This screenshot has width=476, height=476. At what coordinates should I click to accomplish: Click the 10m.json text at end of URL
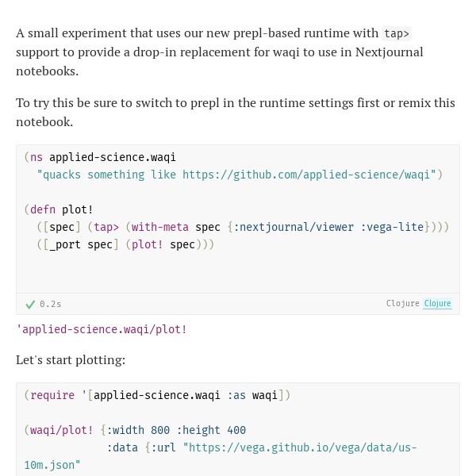click(52, 465)
